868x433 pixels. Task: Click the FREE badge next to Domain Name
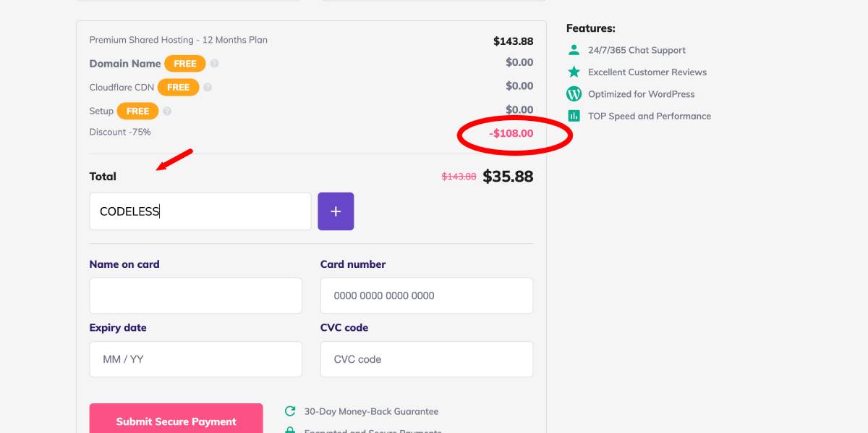(x=185, y=64)
